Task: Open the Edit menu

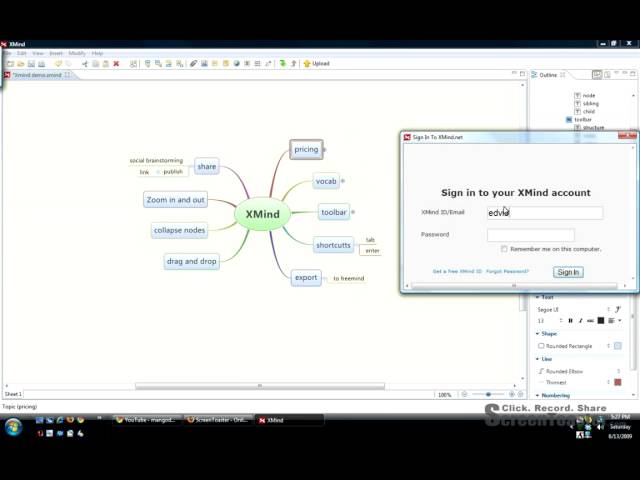Action: [x=22, y=53]
